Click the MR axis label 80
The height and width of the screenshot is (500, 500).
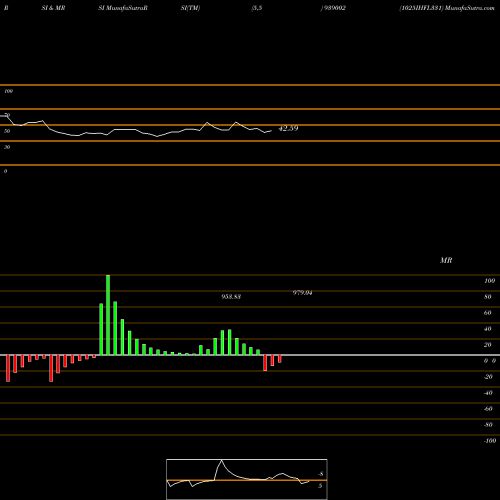pyautogui.click(x=488, y=297)
